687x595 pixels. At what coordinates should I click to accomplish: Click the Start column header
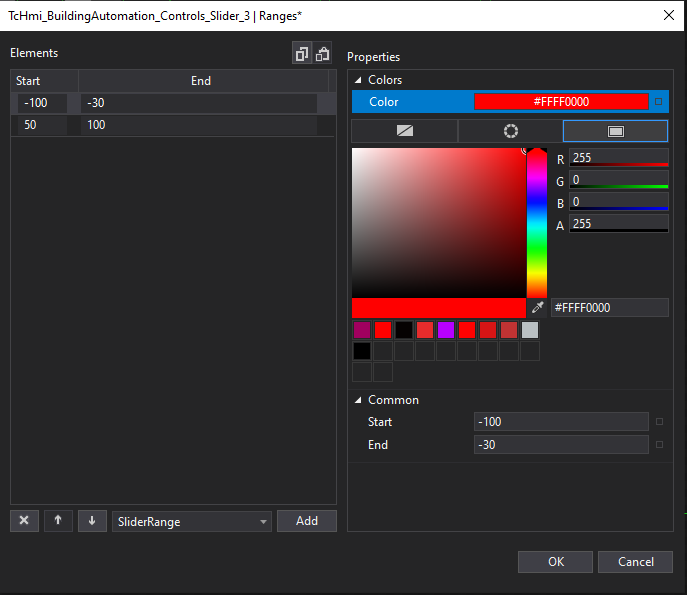(44, 81)
